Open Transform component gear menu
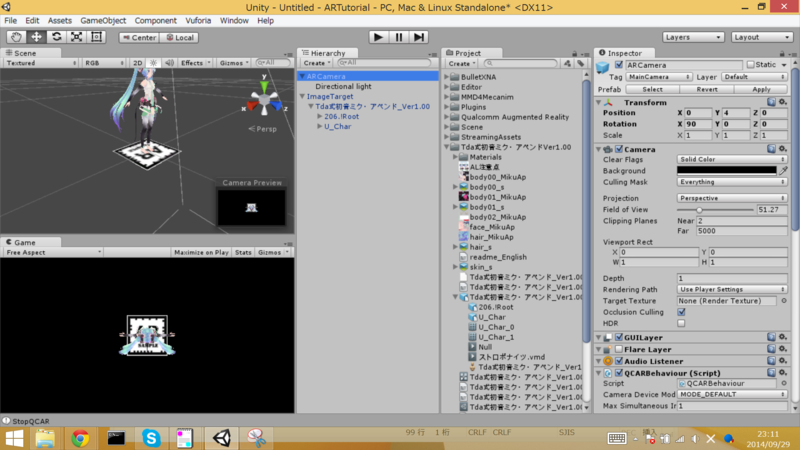 (783, 102)
